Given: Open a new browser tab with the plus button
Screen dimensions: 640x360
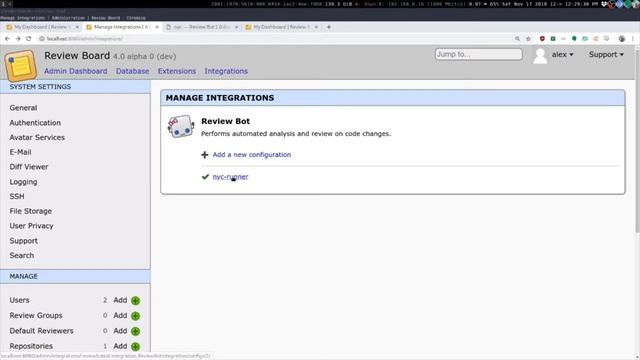Looking at the screenshot, I should (x=329, y=27).
